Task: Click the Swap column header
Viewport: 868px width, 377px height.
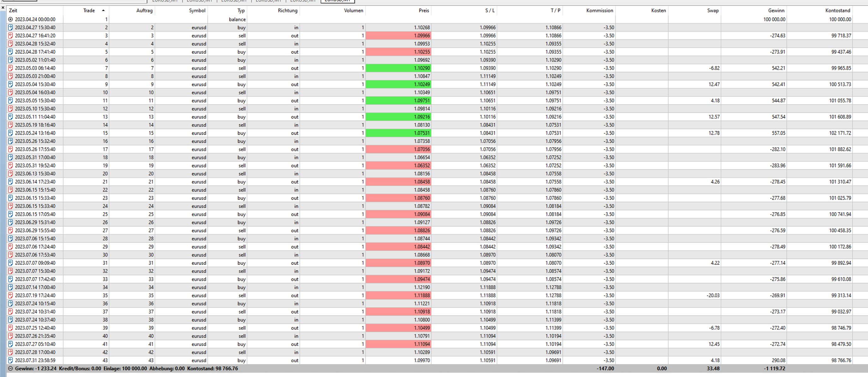Action: click(713, 10)
